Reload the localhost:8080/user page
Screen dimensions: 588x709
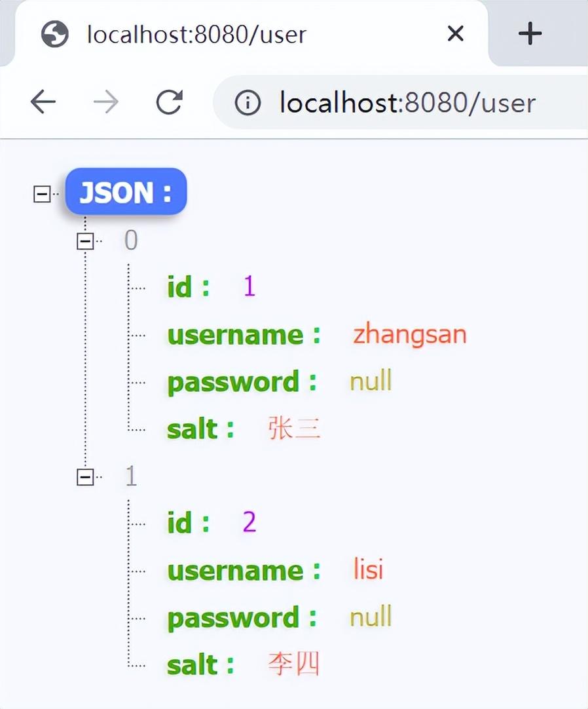(169, 102)
